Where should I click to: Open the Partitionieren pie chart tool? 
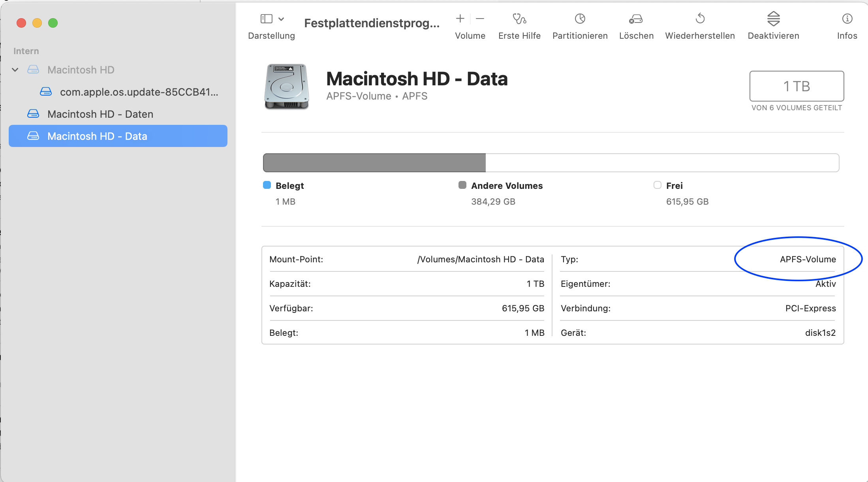click(580, 19)
